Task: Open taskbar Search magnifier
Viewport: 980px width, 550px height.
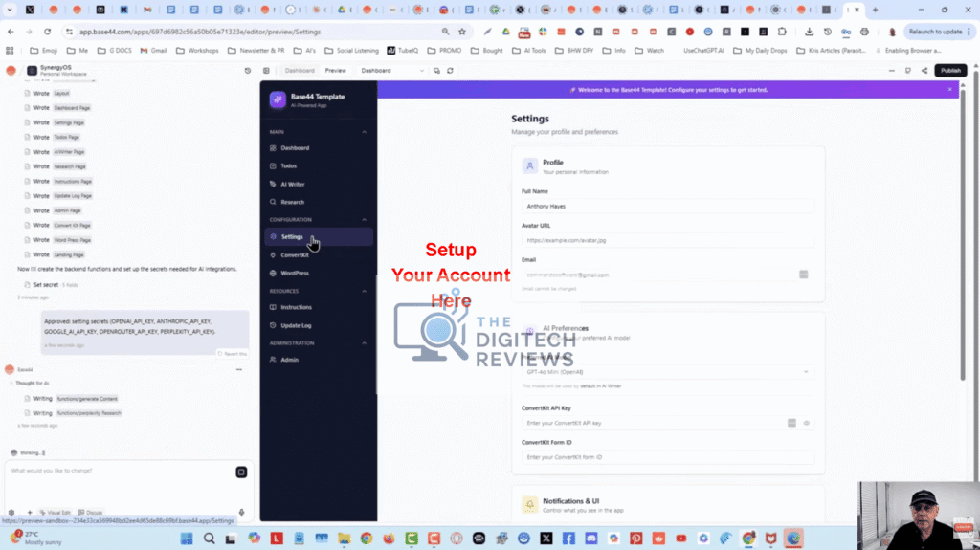Action: pyautogui.click(x=210, y=539)
